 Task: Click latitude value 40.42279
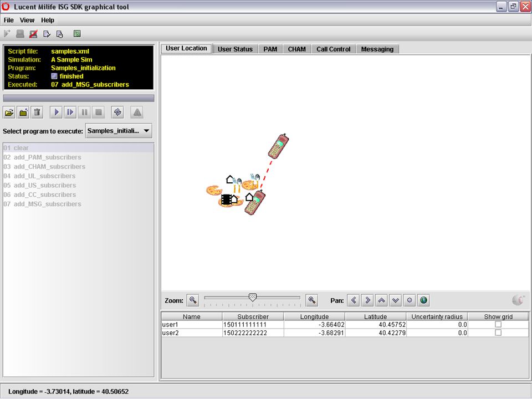click(x=376, y=333)
